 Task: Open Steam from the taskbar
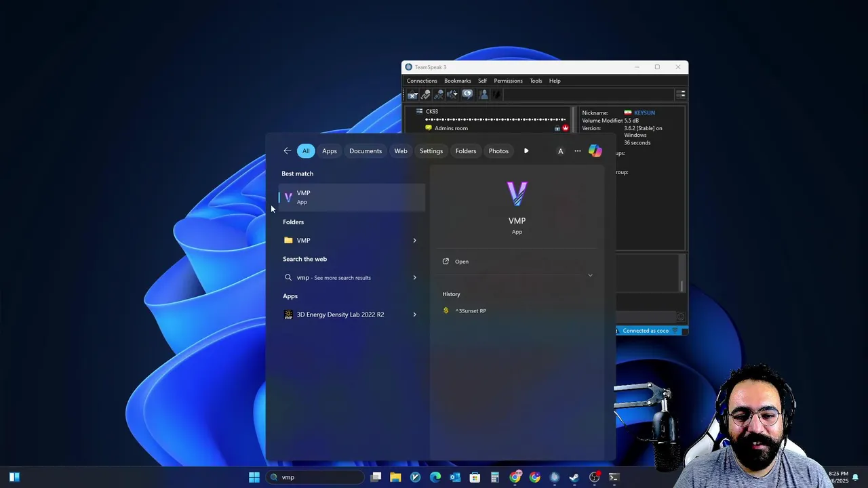574,477
